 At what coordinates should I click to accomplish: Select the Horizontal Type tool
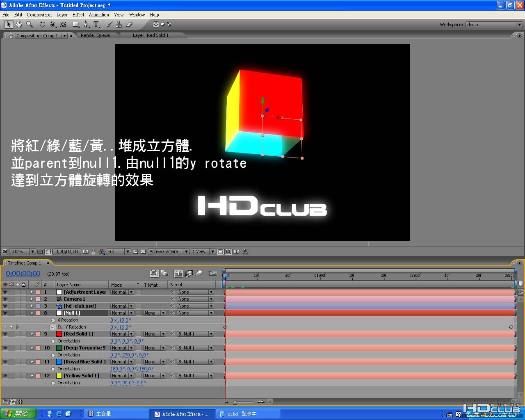96,25
